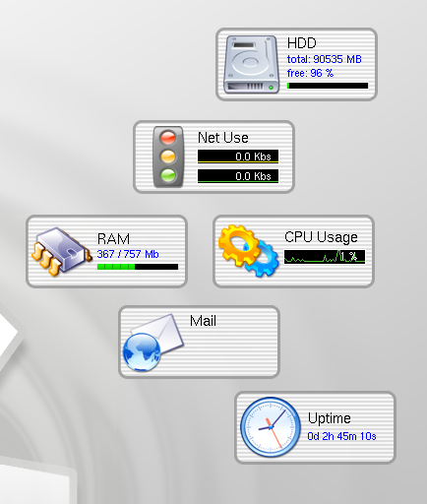427x504 pixels.
Task: Click the "Mail" title text
Action: click(x=203, y=321)
